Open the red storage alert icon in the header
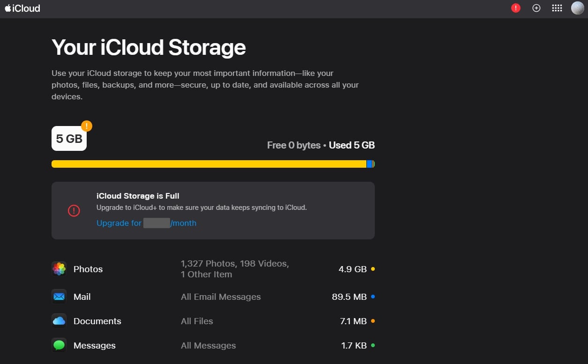 point(516,8)
